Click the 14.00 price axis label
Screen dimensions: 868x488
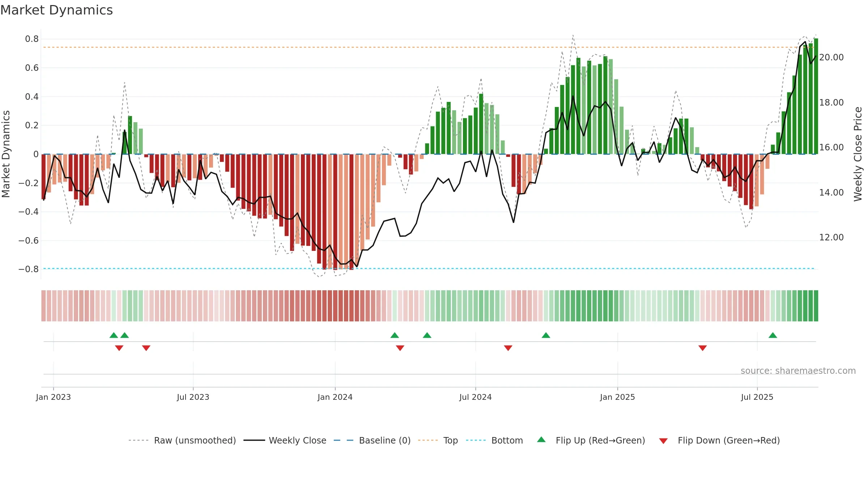click(x=831, y=193)
